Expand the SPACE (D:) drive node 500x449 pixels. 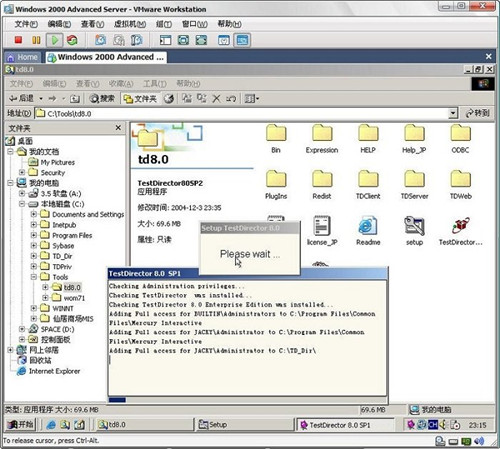click(22, 329)
